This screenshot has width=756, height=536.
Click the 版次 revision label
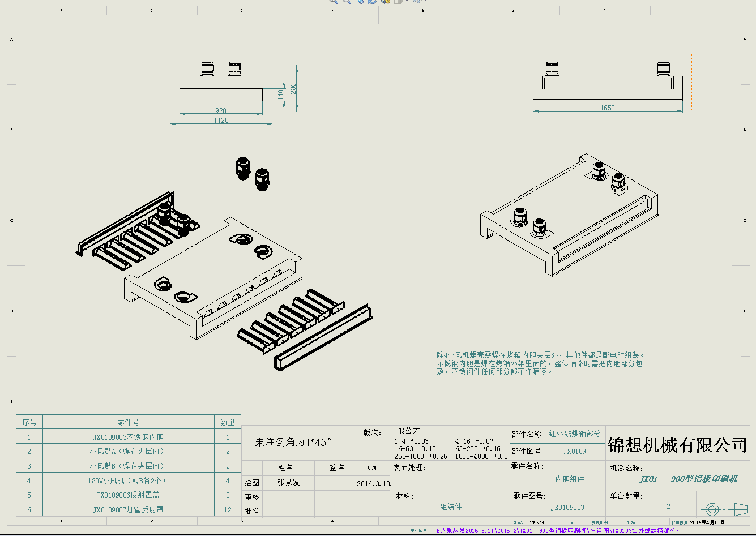pos(373,432)
